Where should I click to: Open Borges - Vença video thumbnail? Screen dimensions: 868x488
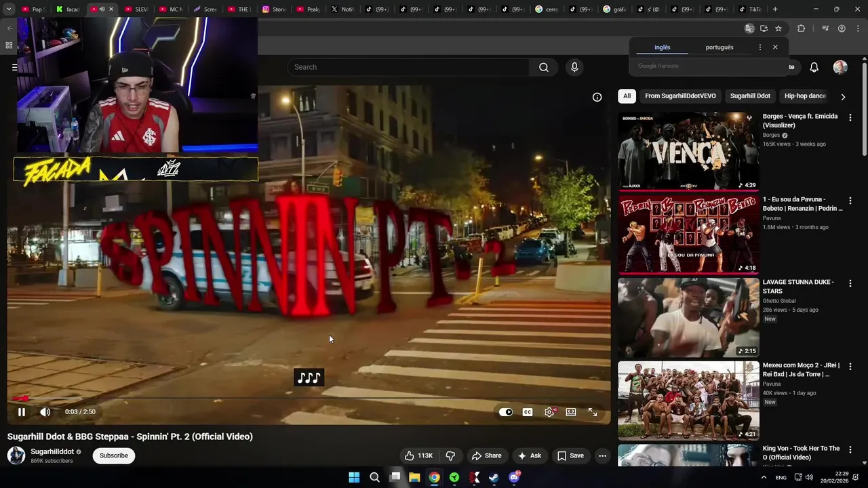pos(688,151)
